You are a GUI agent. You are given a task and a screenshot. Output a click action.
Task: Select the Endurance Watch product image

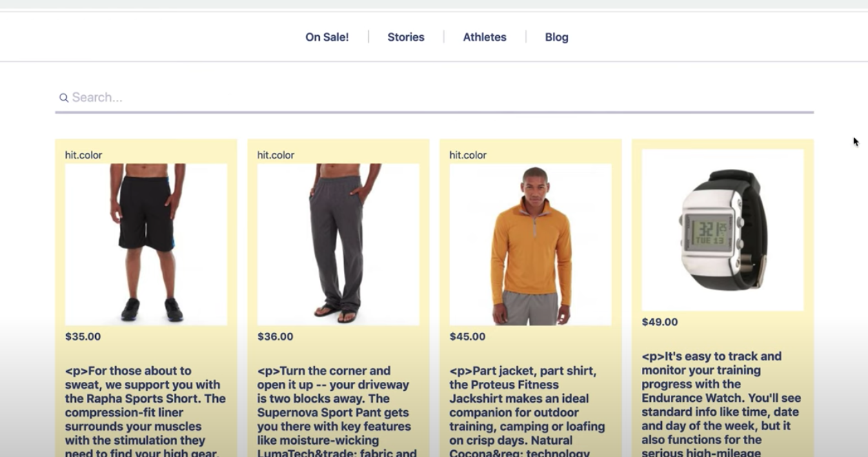point(723,230)
